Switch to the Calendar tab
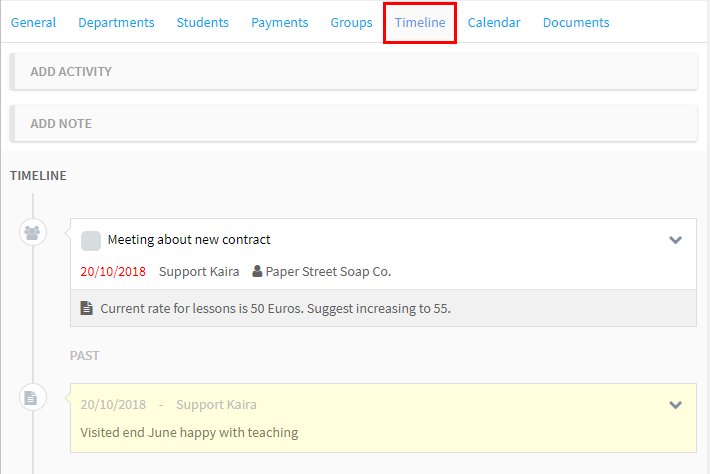 click(x=494, y=23)
